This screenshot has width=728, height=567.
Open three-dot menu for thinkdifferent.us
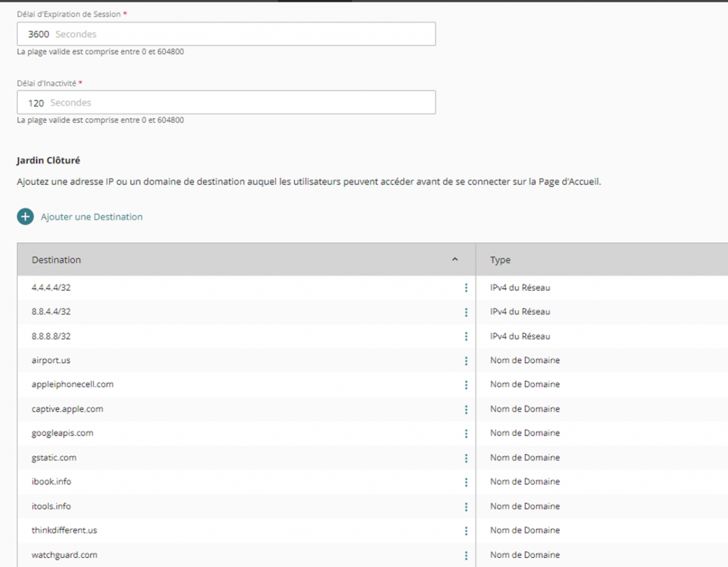[x=466, y=531]
